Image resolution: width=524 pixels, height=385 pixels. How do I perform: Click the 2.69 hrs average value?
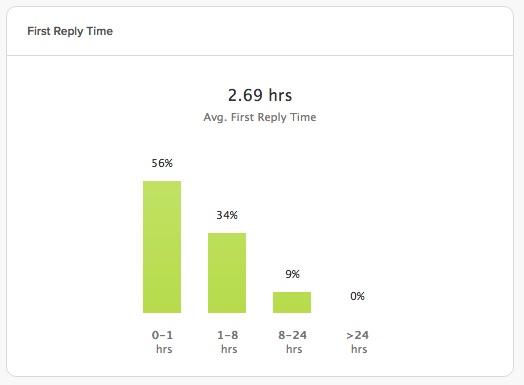[x=260, y=95]
